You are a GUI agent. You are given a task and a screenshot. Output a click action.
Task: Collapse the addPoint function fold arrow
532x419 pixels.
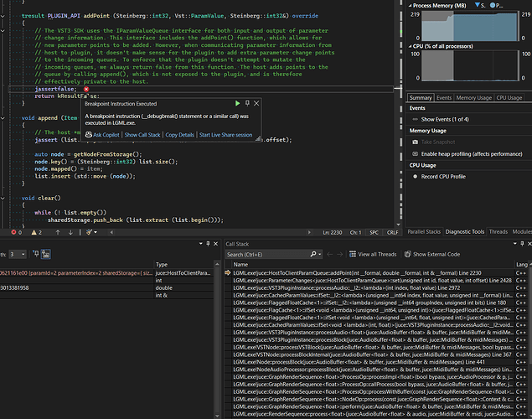[3, 16]
